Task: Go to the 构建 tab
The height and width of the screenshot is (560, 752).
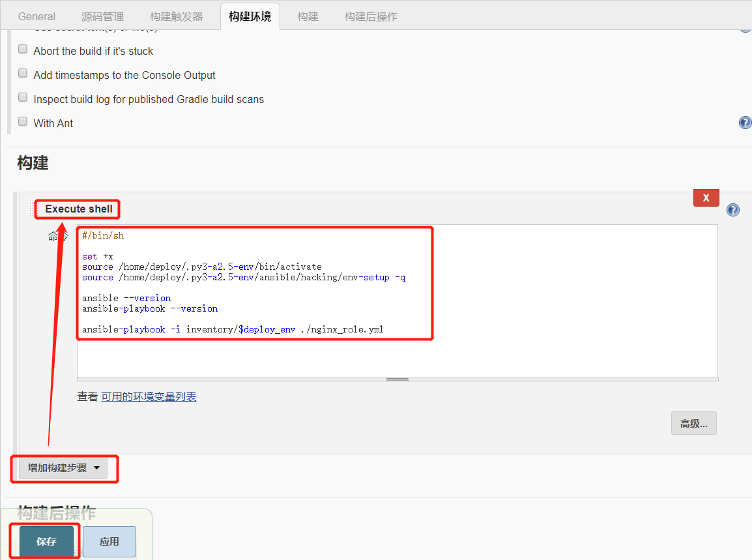Action: [x=308, y=16]
